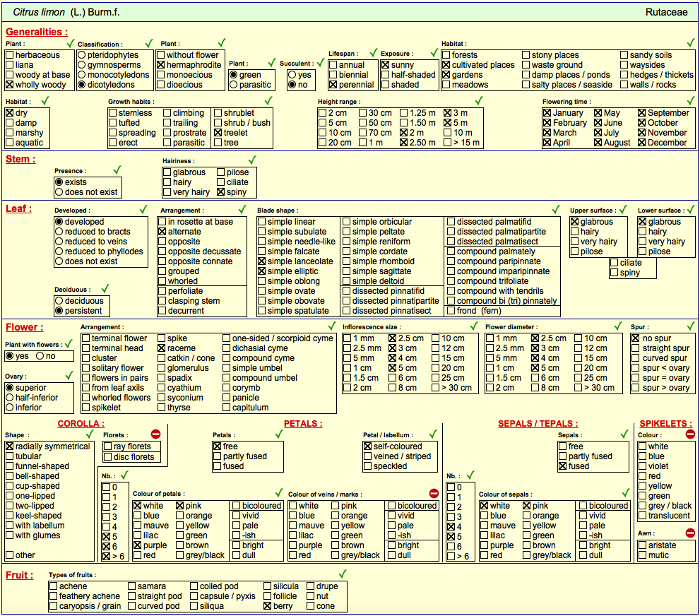This screenshot has width=700, height=616.
Task: Click the Generalities section heading
Action: 37,32
